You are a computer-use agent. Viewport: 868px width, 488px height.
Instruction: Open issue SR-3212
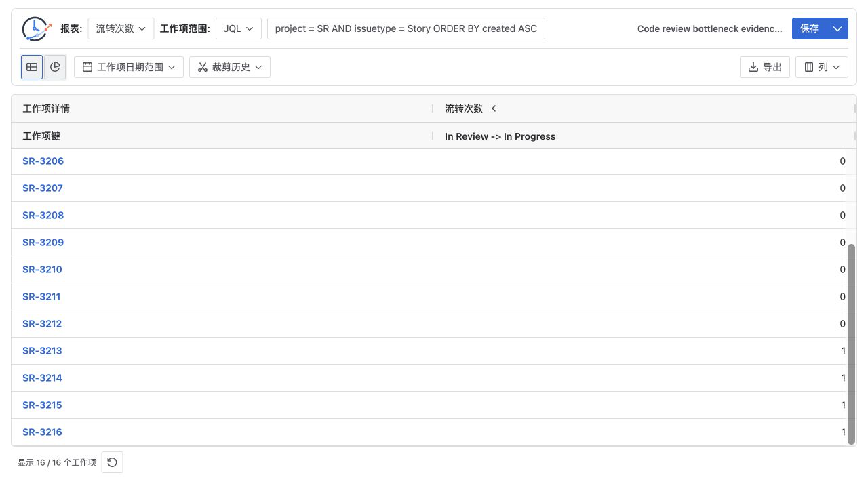point(42,324)
